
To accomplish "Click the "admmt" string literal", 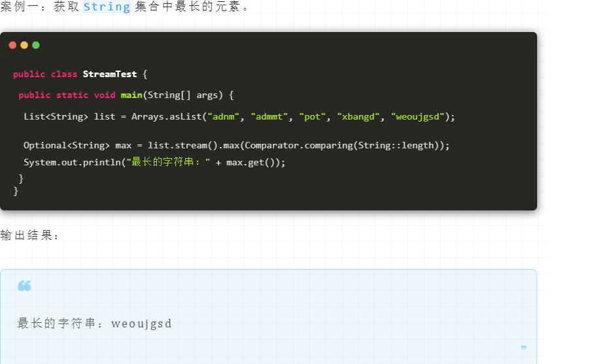I will 270,116.
